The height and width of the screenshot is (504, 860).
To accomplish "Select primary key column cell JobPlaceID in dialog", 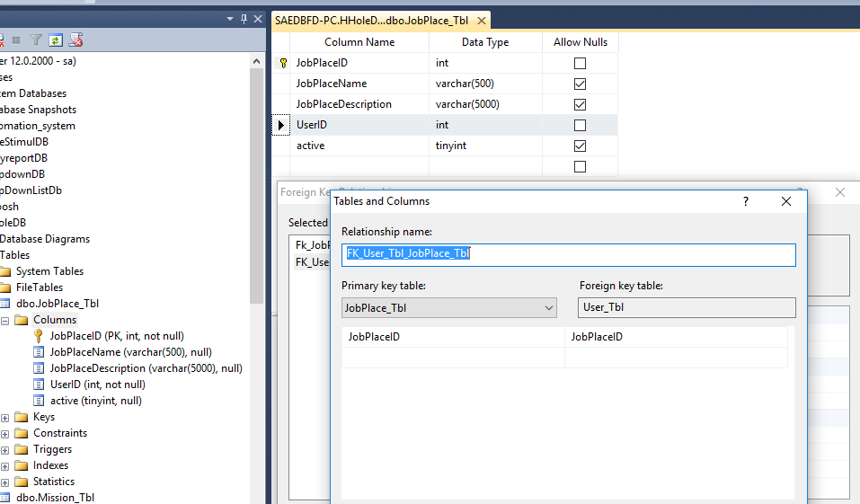I will [x=453, y=337].
